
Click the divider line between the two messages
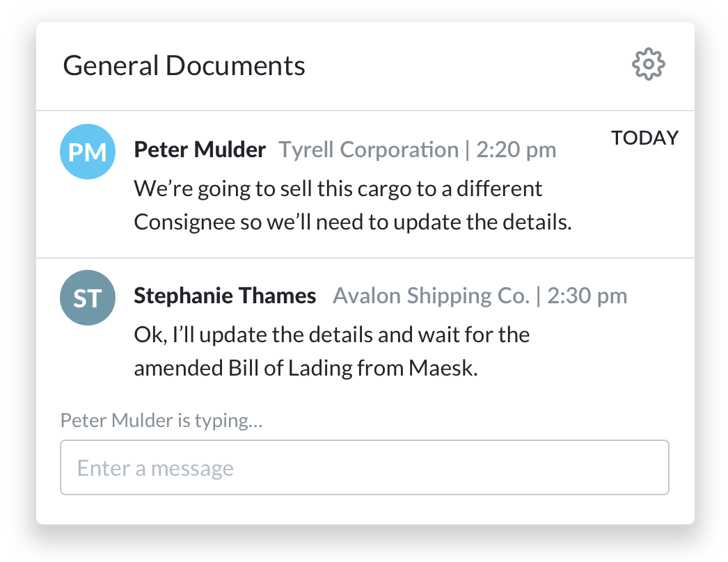(365, 258)
